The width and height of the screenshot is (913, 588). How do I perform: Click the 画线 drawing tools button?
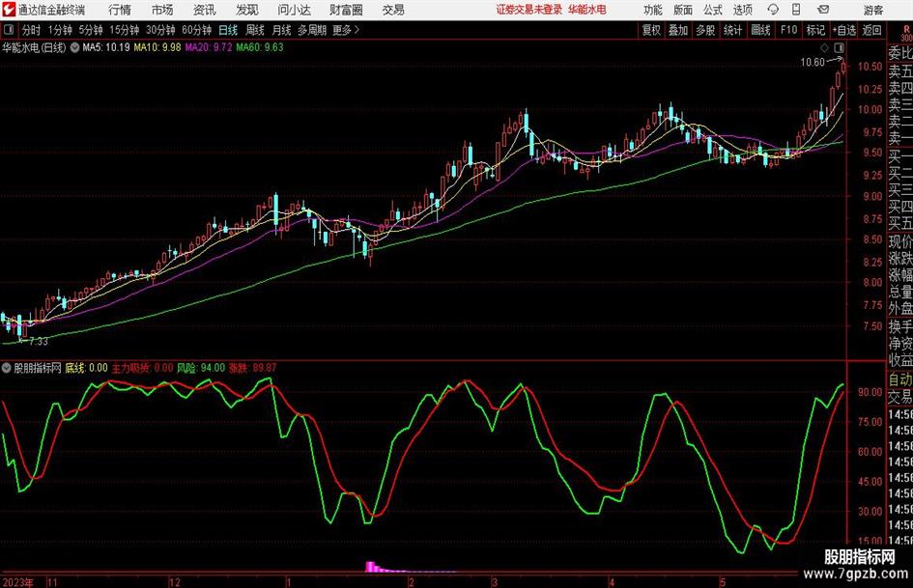click(x=760, y=30)
